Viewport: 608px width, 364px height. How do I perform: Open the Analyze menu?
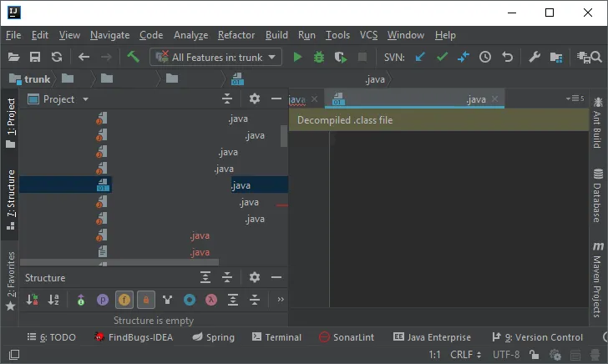(190, 35)
